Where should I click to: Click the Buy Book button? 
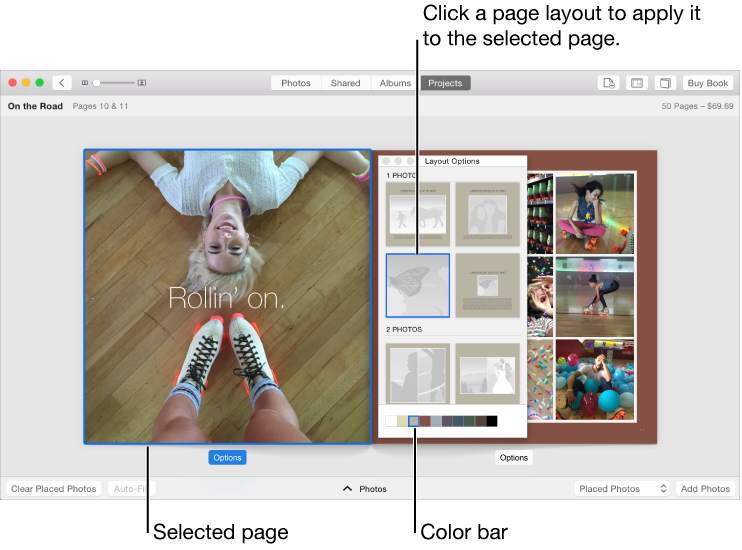(x=707, y=83)
